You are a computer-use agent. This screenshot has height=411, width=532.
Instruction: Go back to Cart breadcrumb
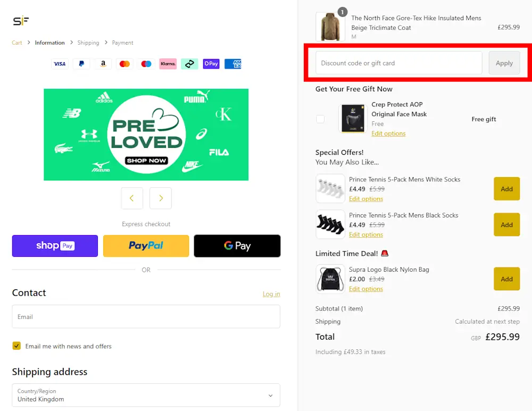[x=17, y=43]
